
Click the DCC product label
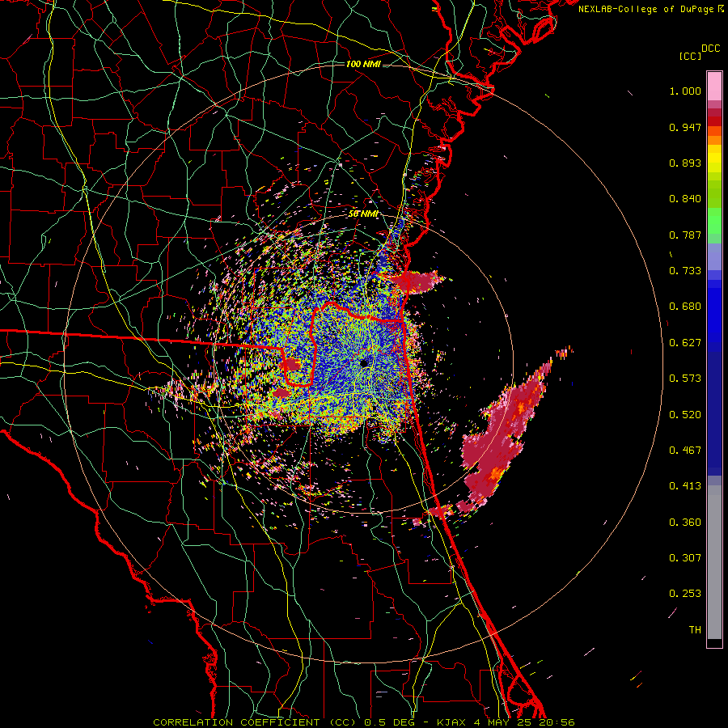711,49
